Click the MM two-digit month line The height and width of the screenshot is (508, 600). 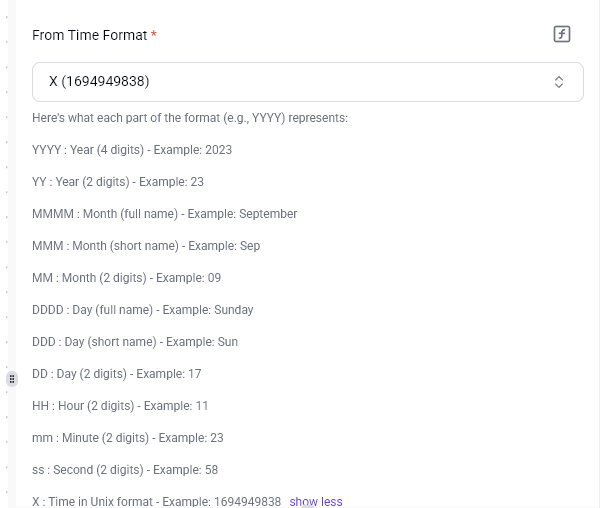pos(127,278)
